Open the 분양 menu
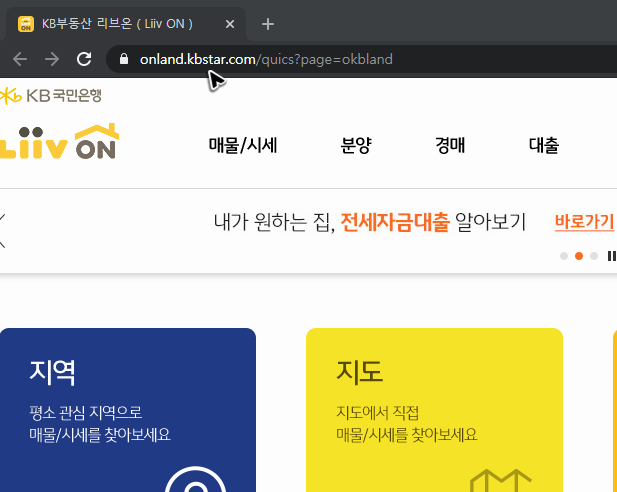This screenshot has width=617, height=492. 356,145
